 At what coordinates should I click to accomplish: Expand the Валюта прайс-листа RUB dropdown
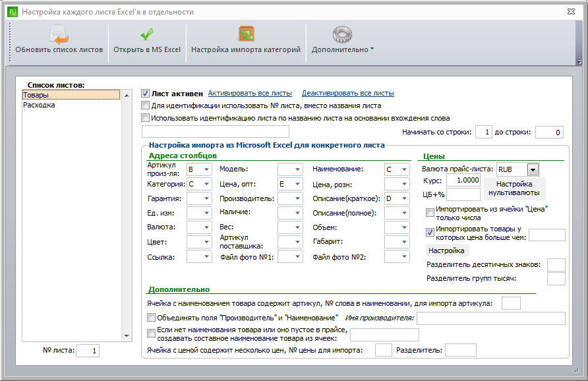[533, 170]
